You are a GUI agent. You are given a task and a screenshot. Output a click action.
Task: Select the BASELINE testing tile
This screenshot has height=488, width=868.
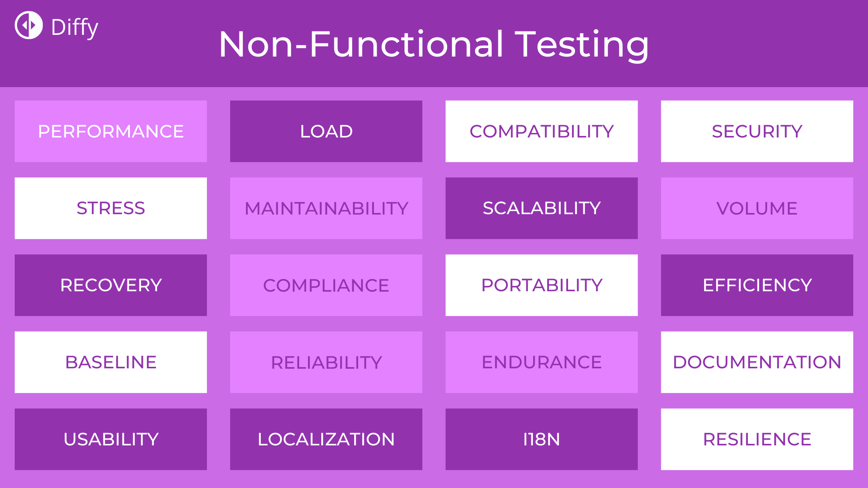(111, 362)
